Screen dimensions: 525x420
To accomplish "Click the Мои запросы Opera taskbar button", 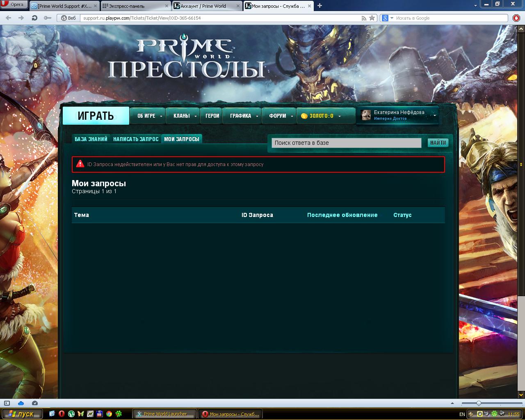I will point(230,414).
